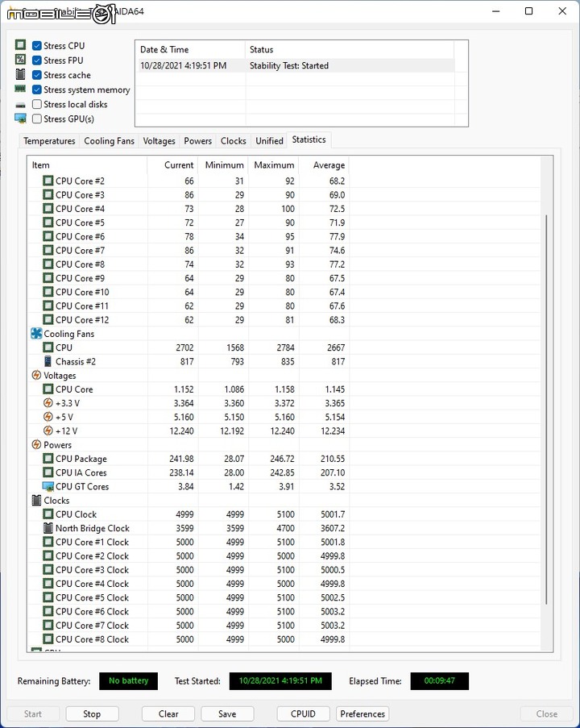580x728 pixels.
Task: Click the Voltages category lightning icon
Action: [x=36, y=375]
